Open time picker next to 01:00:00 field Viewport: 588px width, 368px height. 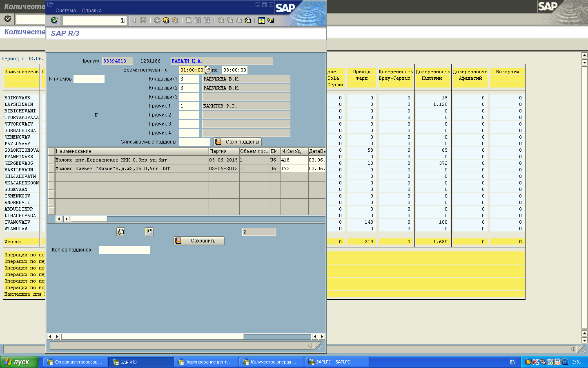pyautogui.click(x=208, y=70)
